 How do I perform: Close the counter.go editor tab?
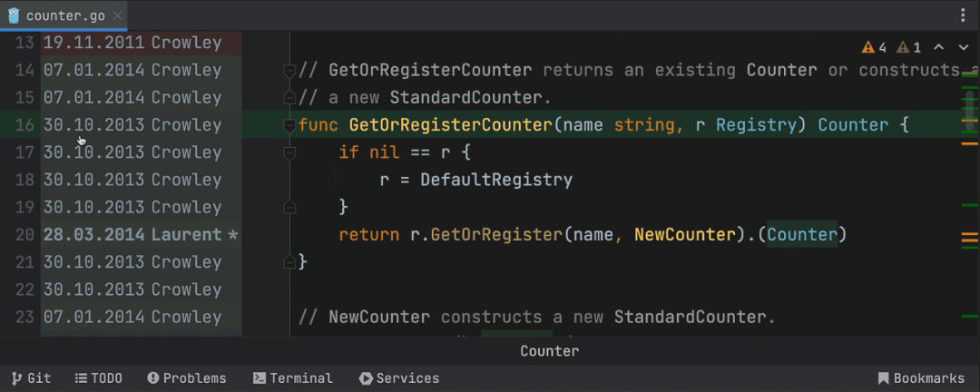119,15
